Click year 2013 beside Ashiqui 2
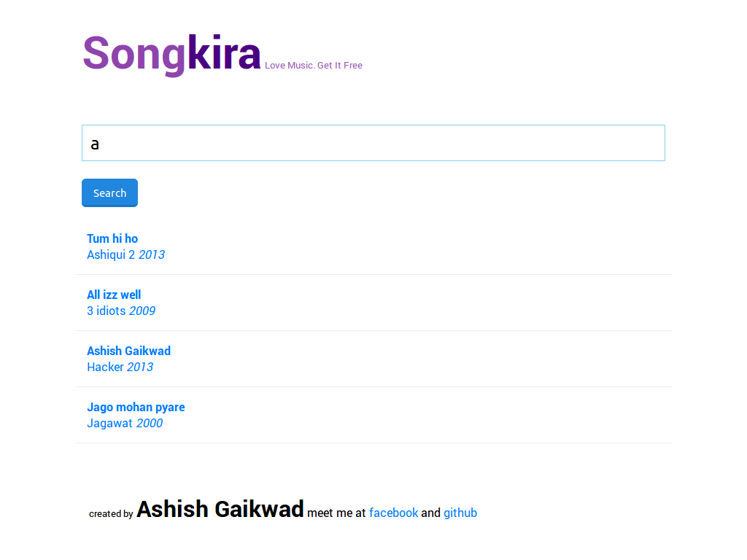 (x=152, y=254)
